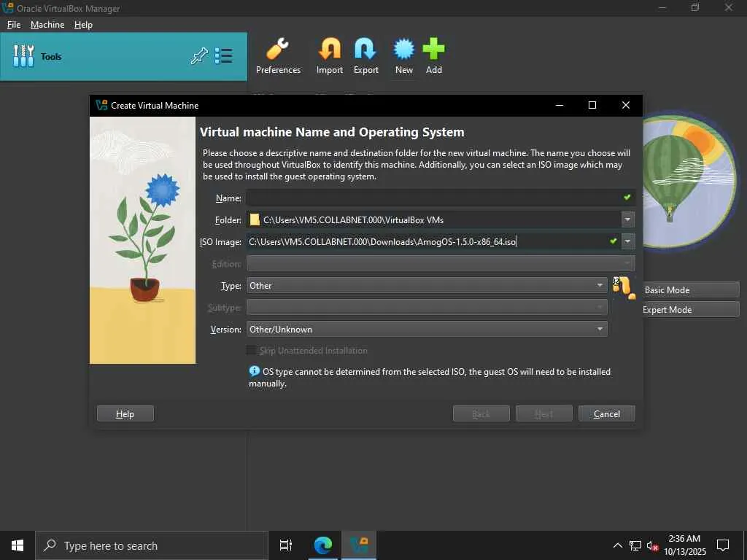Switch to Basic Mode
The width and height of the screenshot is (747, 560).
(690, 289)
